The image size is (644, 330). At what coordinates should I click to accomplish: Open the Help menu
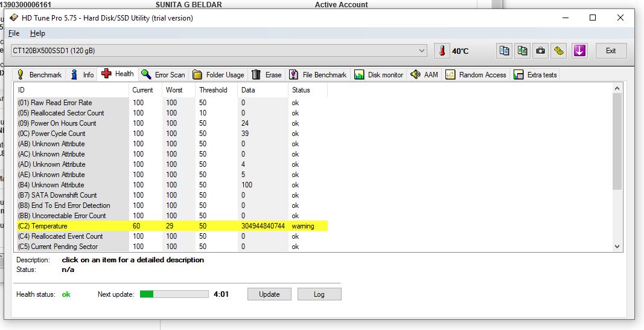37,33
